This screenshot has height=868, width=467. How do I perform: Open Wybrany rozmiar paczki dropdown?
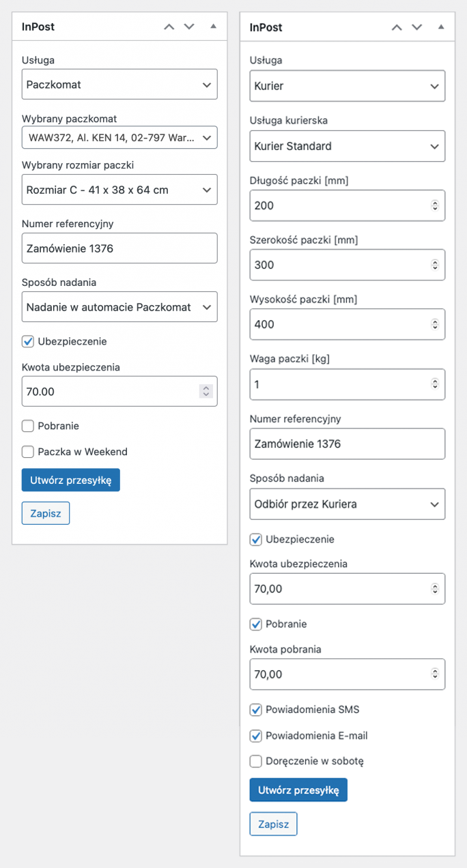pos(119,190)
